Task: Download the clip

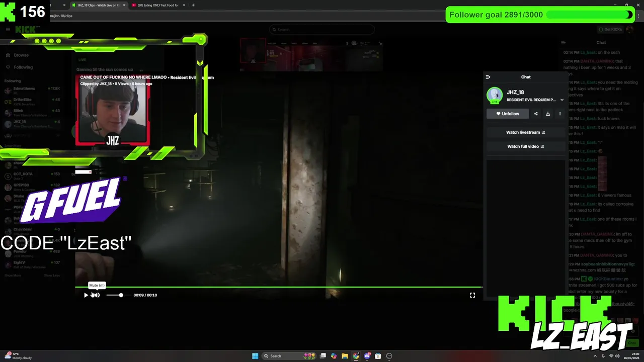Action: [548, 114]
